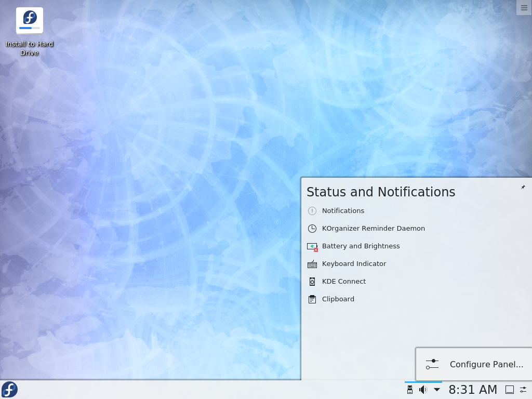Open the KDE Connect entry
This screenshot has width=532, height=399.
[344, 281]
